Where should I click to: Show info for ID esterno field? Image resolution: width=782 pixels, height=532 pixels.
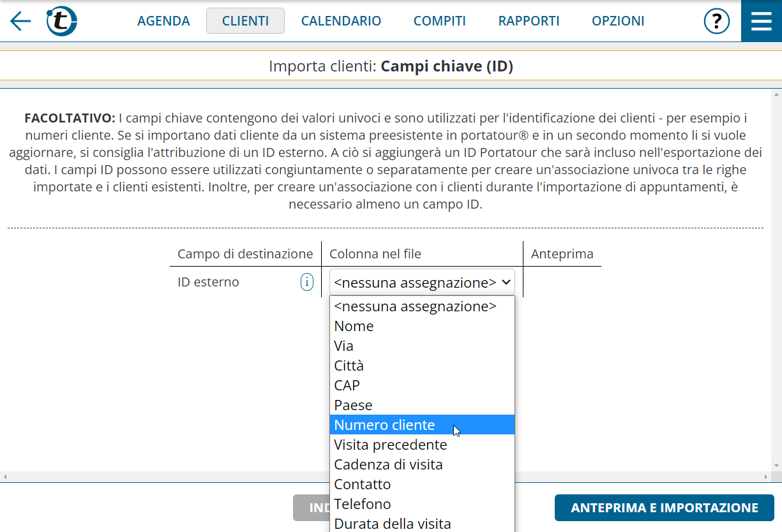point(307,282)
